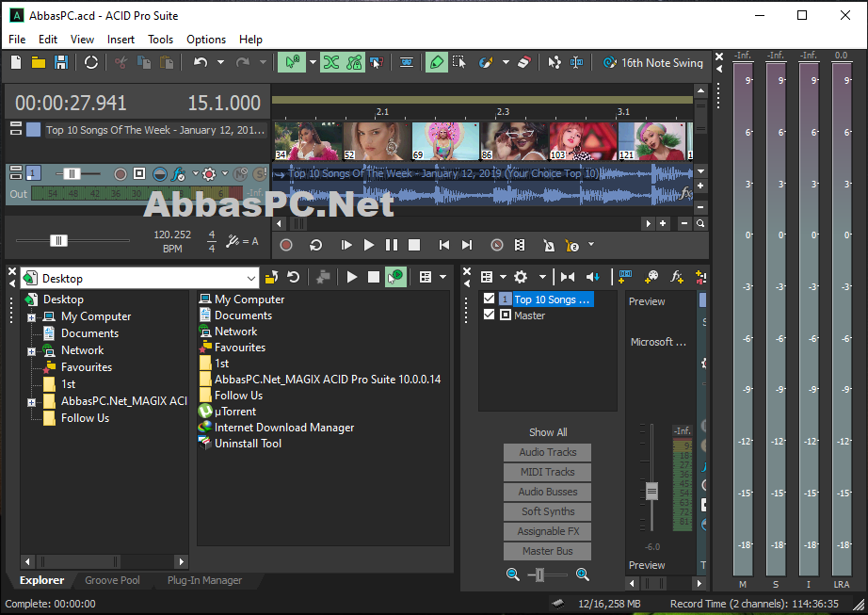Select the green Draw tool pencil icon
Image resolution: width=868 pixels, height=615 pixels.
click(437, 62)
